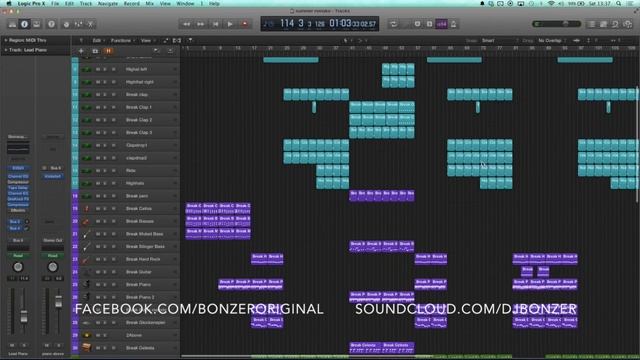Open the tracks area Edit menu
The image size is (640, 360).
point(98,40)
